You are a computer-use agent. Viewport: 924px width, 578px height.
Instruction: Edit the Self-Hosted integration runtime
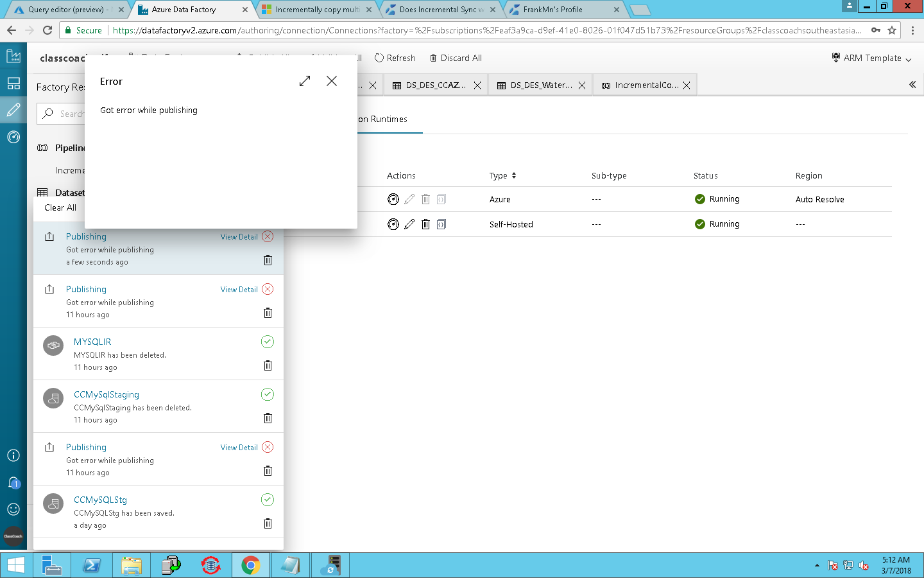coord(409,224)
